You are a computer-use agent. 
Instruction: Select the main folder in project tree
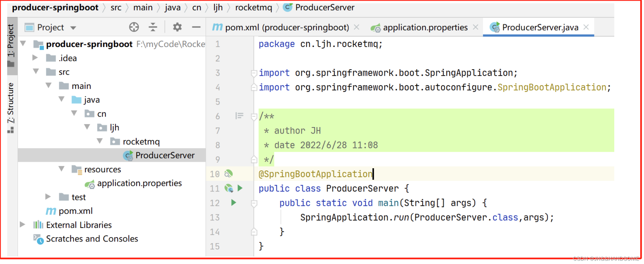pyautogui.click(x=81, y=86)
